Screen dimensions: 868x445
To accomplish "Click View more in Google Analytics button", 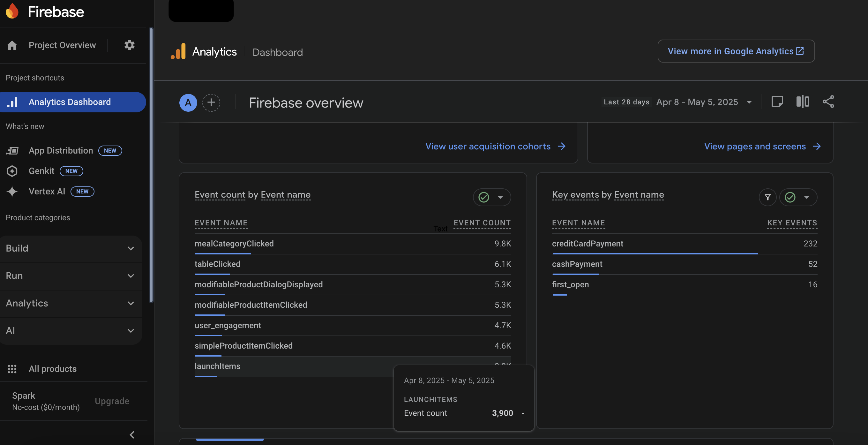I will (x=736, y=51).
